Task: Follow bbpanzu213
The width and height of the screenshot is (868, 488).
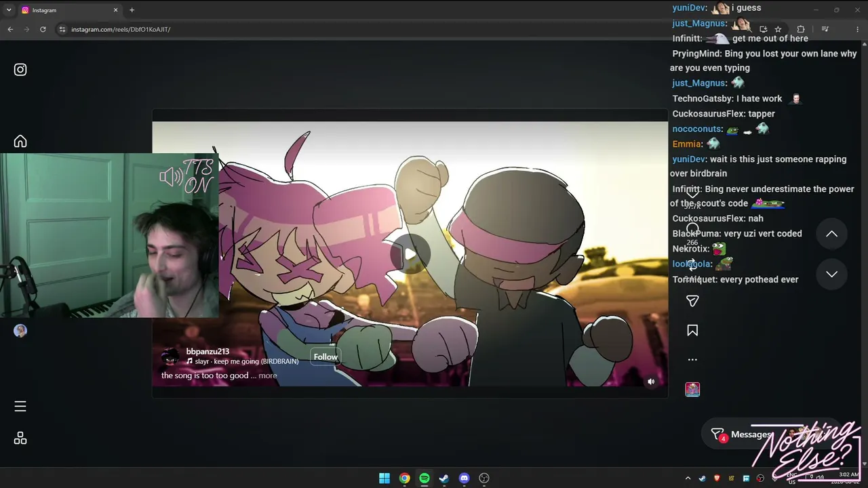Action: pos(325,357)
